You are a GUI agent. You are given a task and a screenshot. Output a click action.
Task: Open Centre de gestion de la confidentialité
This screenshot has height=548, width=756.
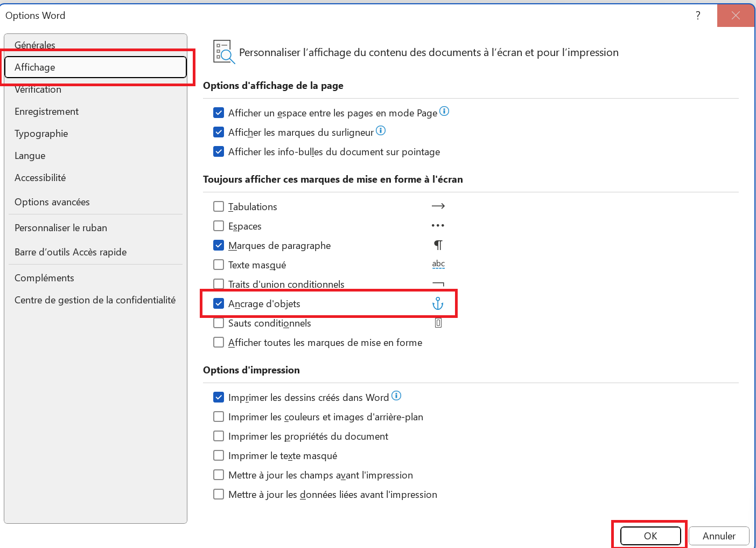click(95, 300)
